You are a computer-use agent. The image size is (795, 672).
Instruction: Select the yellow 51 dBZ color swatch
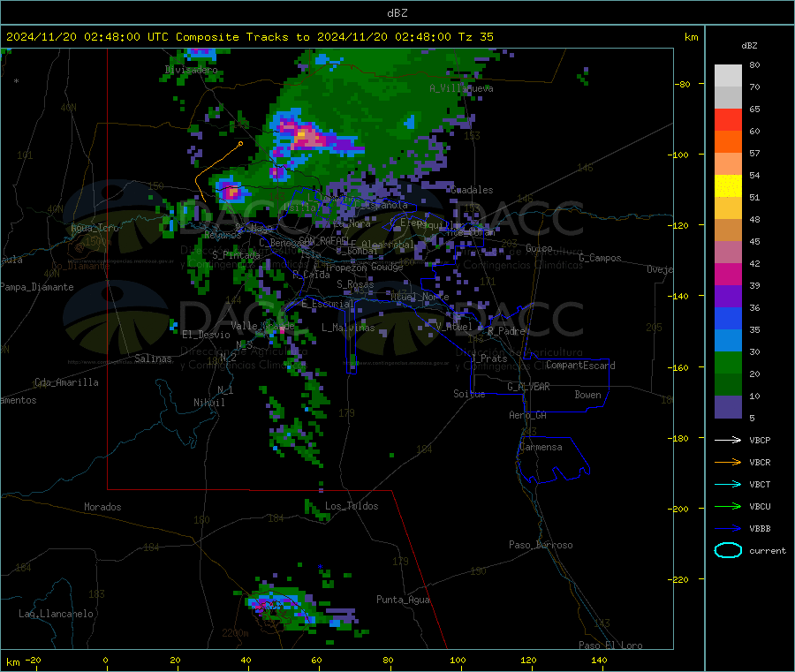[x=728, y=186]
